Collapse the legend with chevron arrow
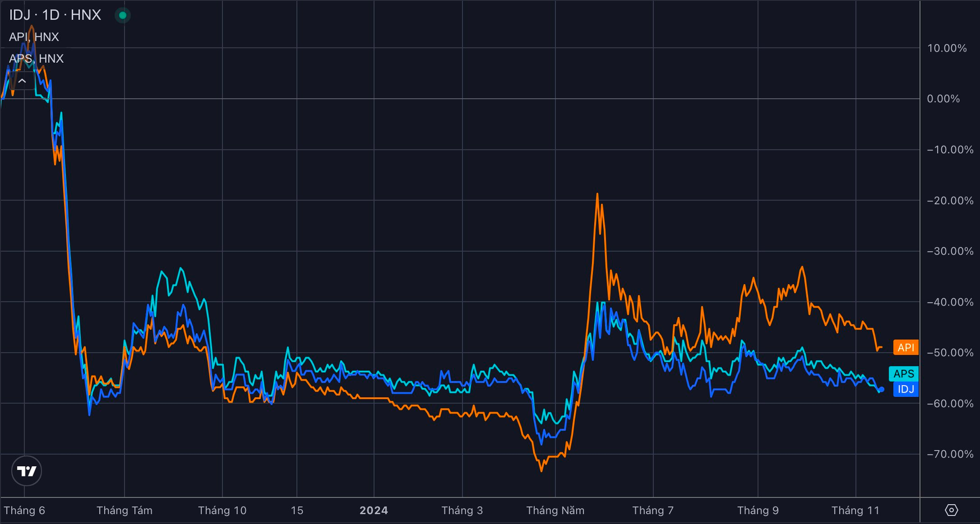 tap(22, 81)
